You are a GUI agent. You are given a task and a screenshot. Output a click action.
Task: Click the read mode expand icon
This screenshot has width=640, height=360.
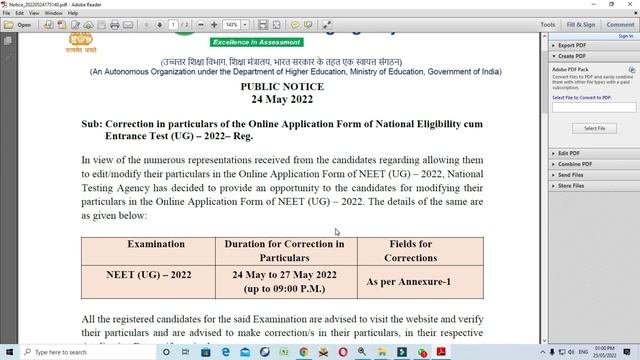pos(327,25)
